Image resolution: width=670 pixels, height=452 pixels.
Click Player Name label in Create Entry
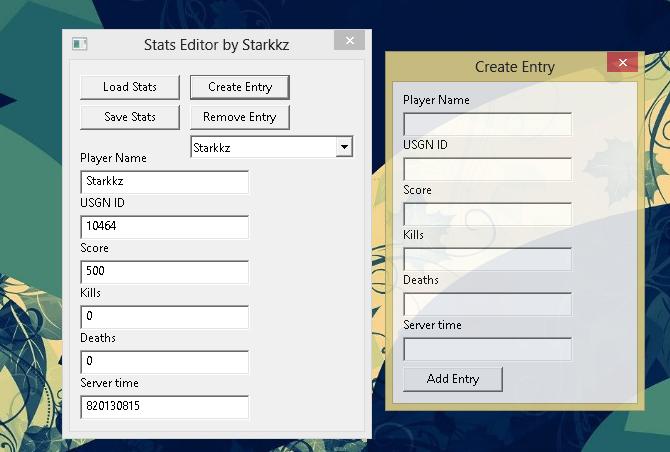436,100
